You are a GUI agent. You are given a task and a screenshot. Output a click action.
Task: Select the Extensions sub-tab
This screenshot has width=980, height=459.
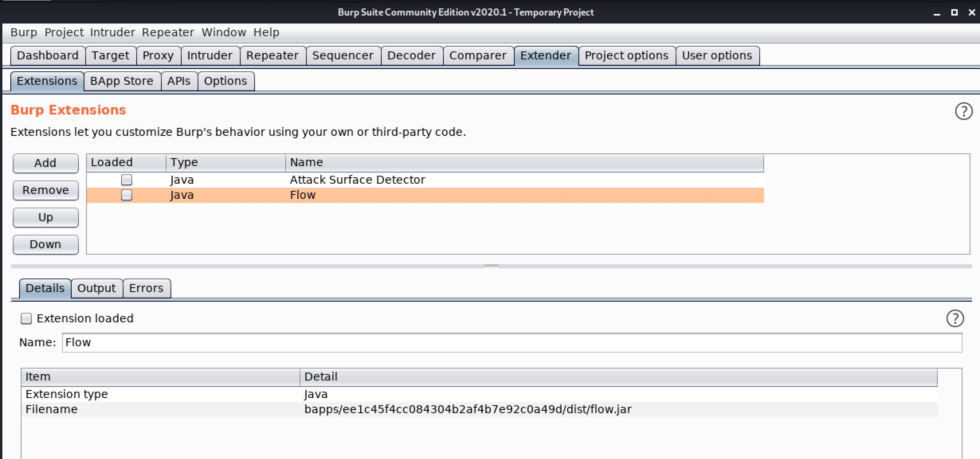tap(47, 81)
